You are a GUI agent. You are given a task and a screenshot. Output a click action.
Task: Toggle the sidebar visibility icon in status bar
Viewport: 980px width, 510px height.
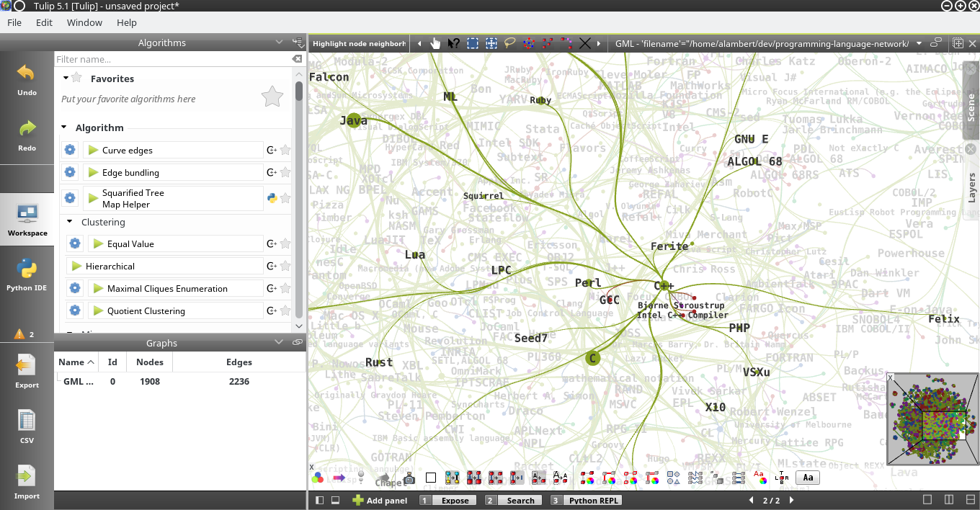coord(318,500)
